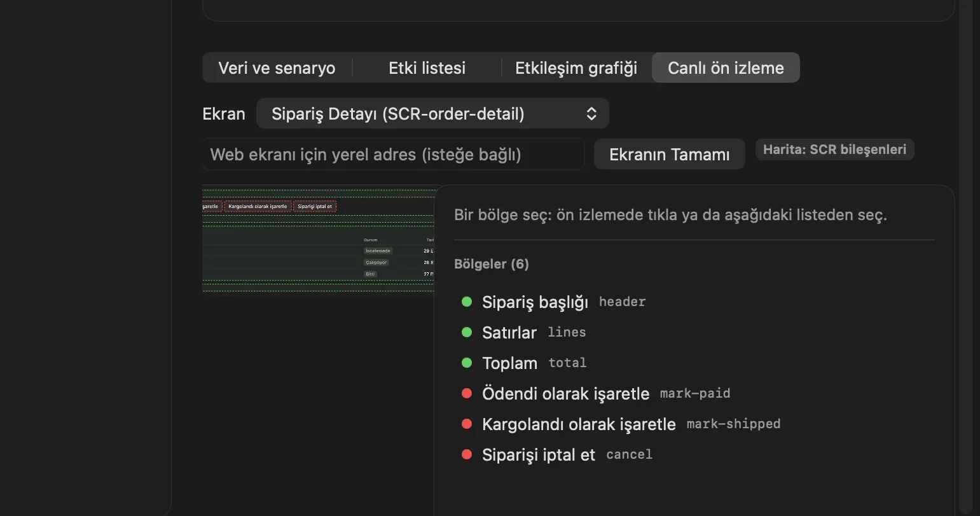Click the Harita: SCR bileşenleri badge

[834, 150]
